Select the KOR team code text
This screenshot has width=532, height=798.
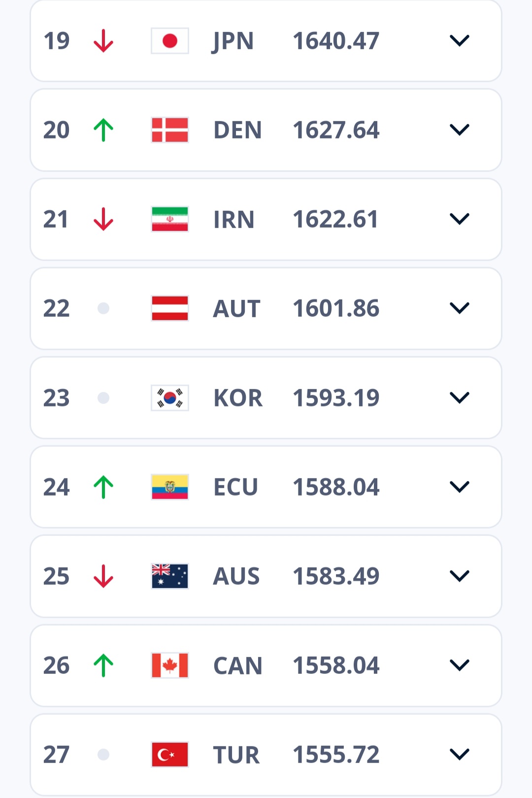(238, 398)
